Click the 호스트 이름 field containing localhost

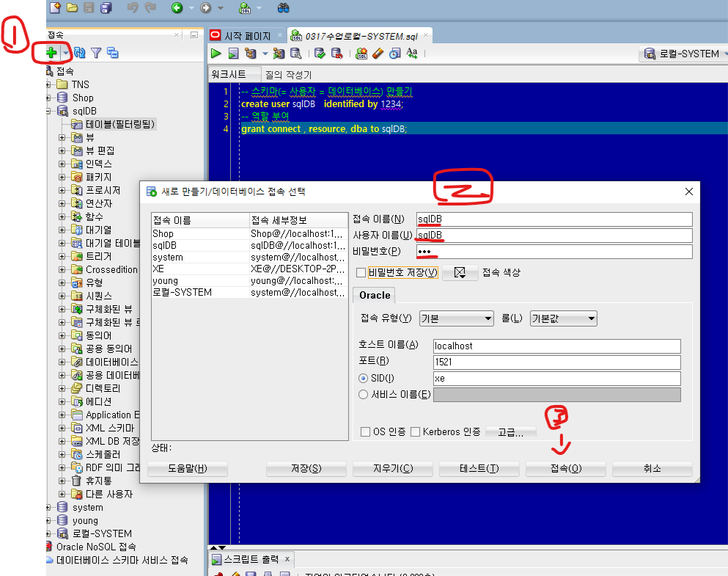[x=556, y=346]
